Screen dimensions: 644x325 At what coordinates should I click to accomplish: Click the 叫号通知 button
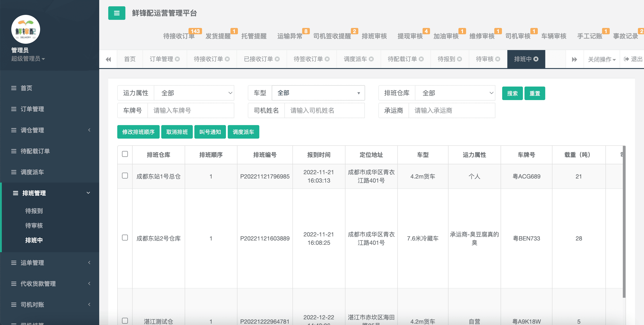point(210,132)
